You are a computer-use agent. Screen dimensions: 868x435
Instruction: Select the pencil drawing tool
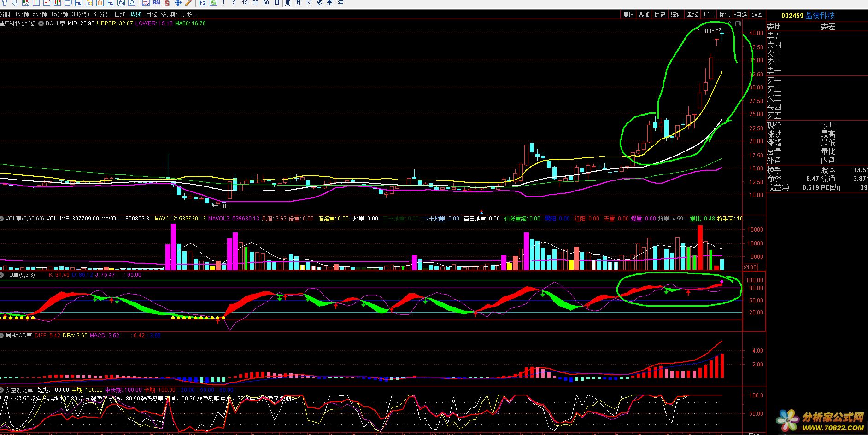click(188, 3)
